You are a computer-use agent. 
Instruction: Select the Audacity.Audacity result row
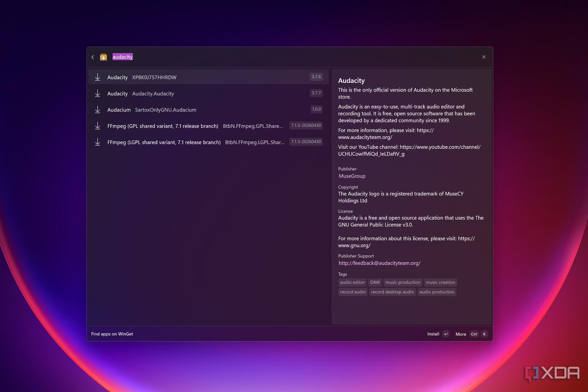[x=208, y=93]
